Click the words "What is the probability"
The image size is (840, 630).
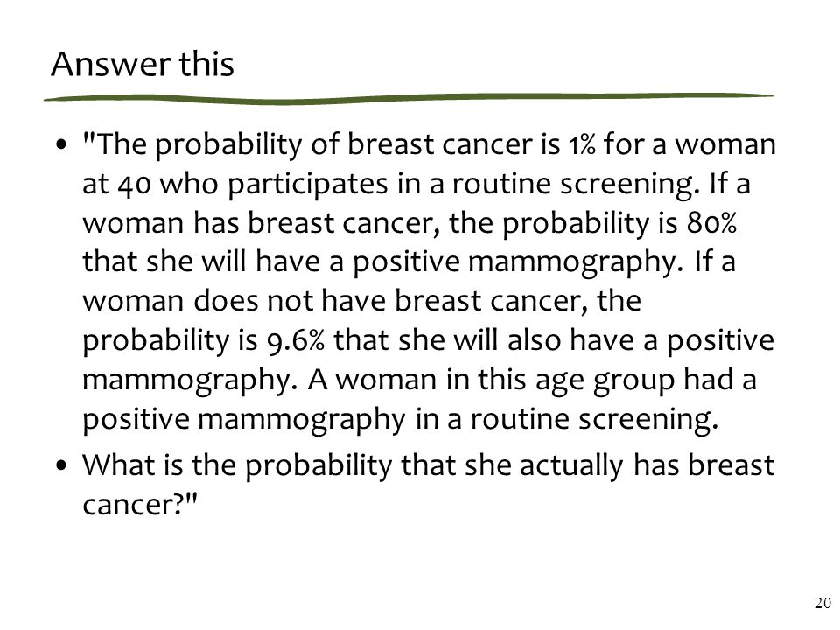(237, 466)
